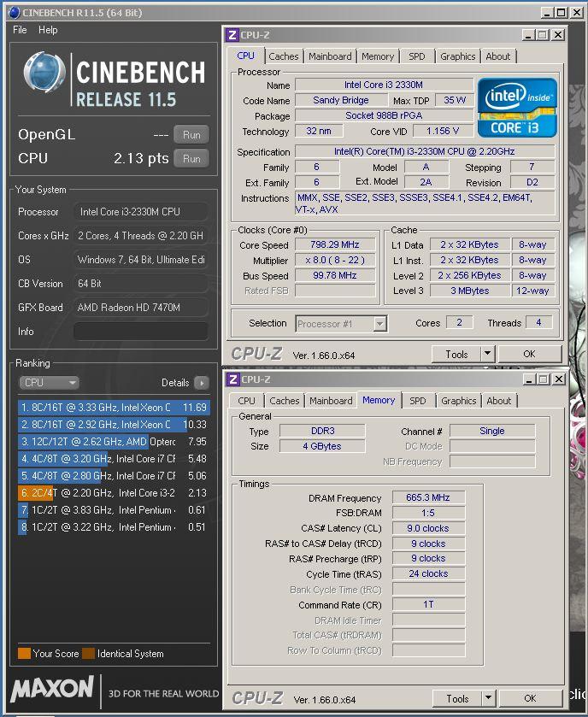Screen dimensions: 588x717
Task: Minimize the lower CPU-Z window
Action: 529,379
